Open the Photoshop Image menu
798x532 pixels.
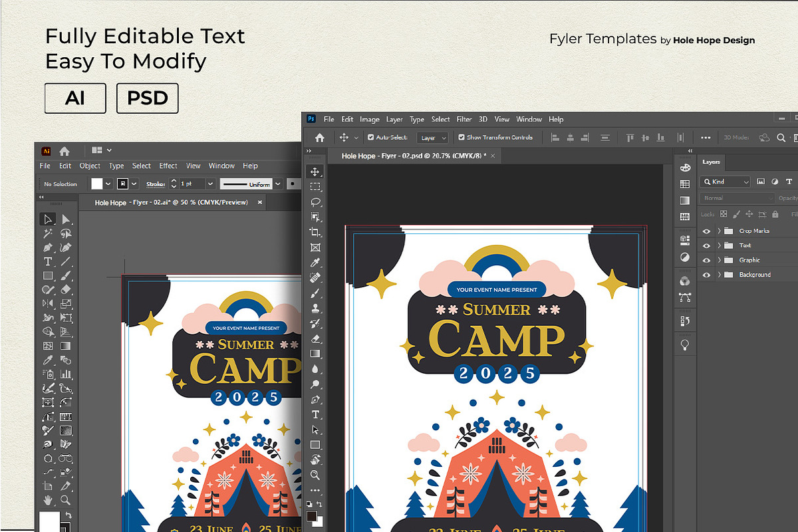tap(370, 119)
